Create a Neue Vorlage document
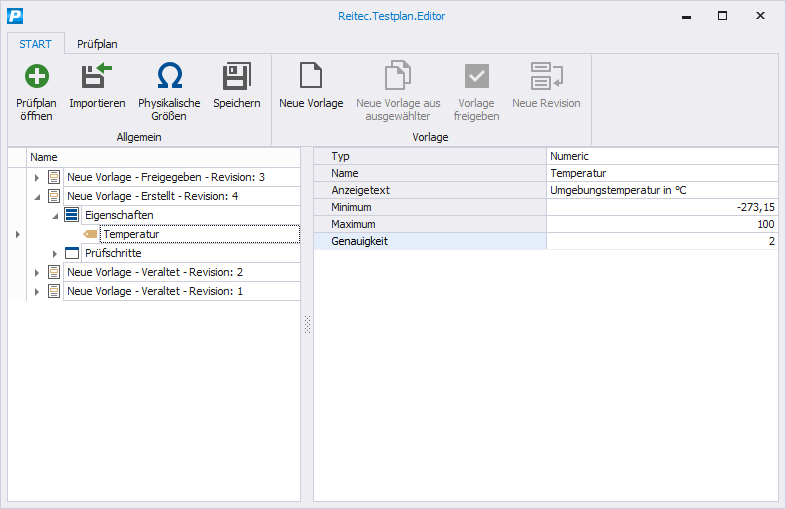The width and height of the screenshot is (786, 509). (311, 77)
